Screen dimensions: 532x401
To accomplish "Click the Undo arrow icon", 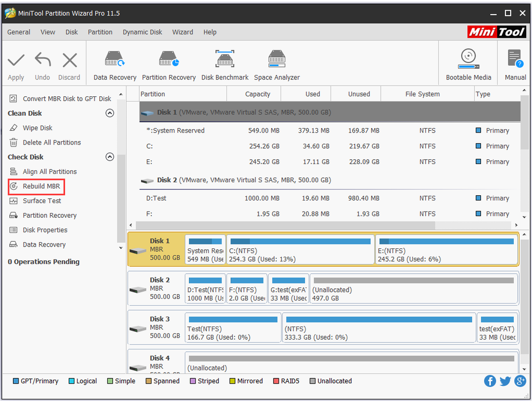I will [x=43, y=60].
